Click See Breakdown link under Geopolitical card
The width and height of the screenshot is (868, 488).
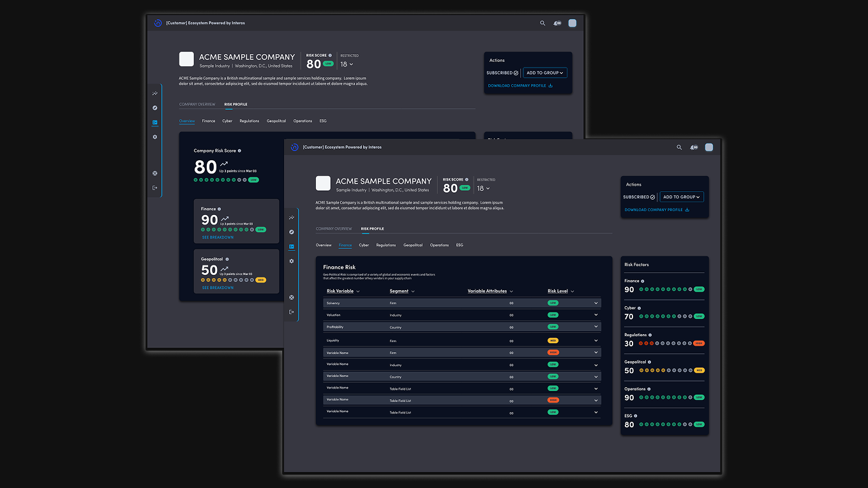pos(218,288)
